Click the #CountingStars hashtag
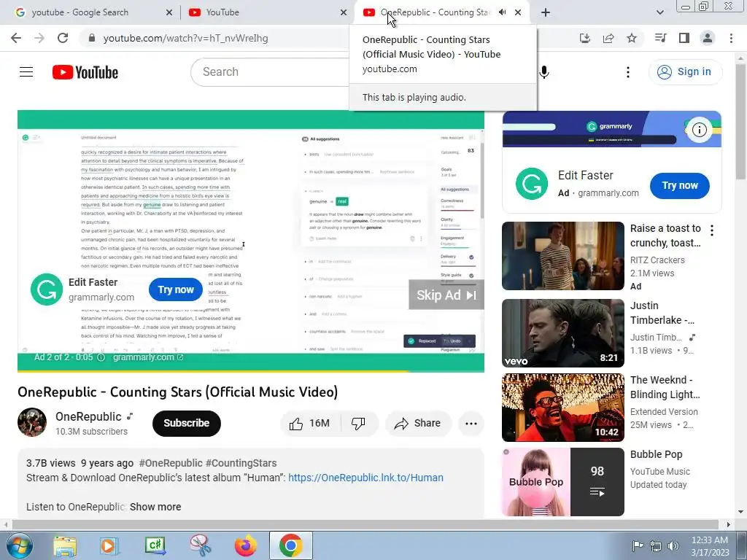The height and width of the screenshot is (560, 747). (x=241, y=463)
